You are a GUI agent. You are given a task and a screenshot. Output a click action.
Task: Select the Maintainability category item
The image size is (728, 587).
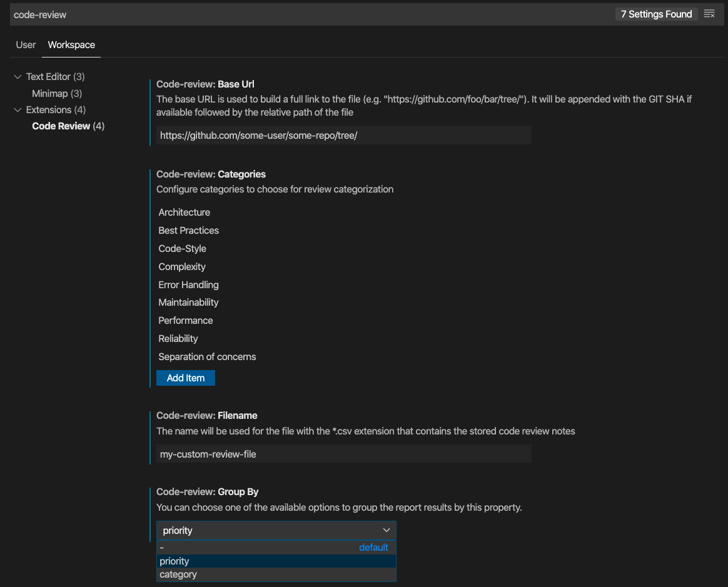click(188, 303)
